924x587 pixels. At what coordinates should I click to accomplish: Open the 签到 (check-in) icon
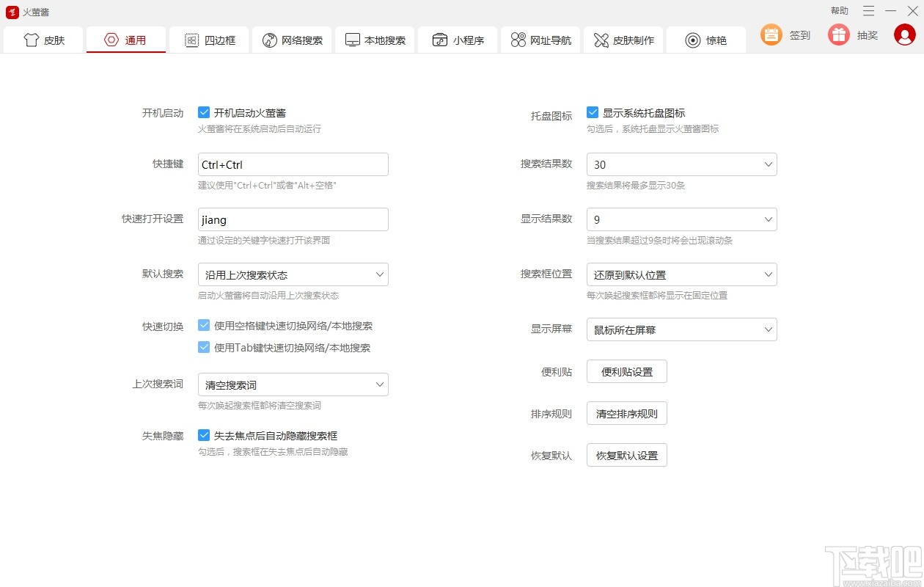770,34
